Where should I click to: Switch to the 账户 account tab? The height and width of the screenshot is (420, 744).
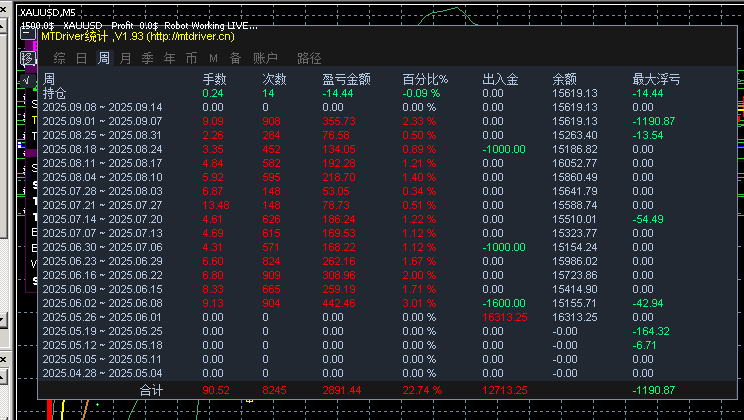coord(265,58)
